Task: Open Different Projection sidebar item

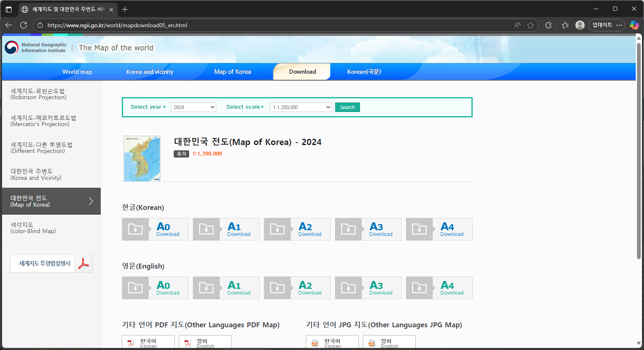Action: (52, 148)
